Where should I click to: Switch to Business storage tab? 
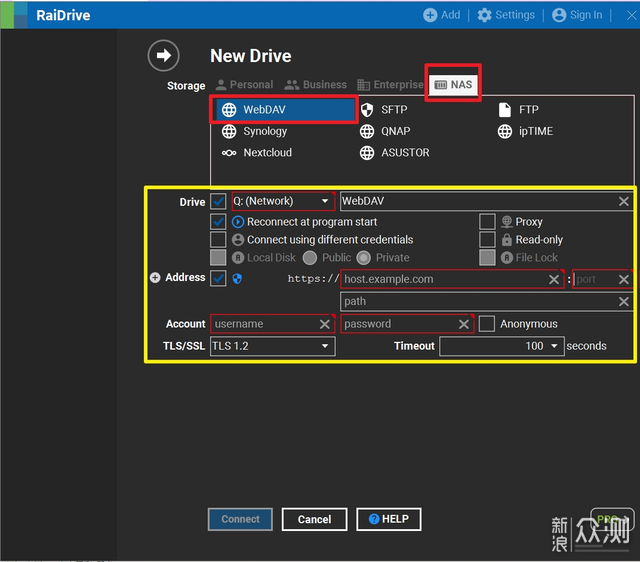[316, 84]
